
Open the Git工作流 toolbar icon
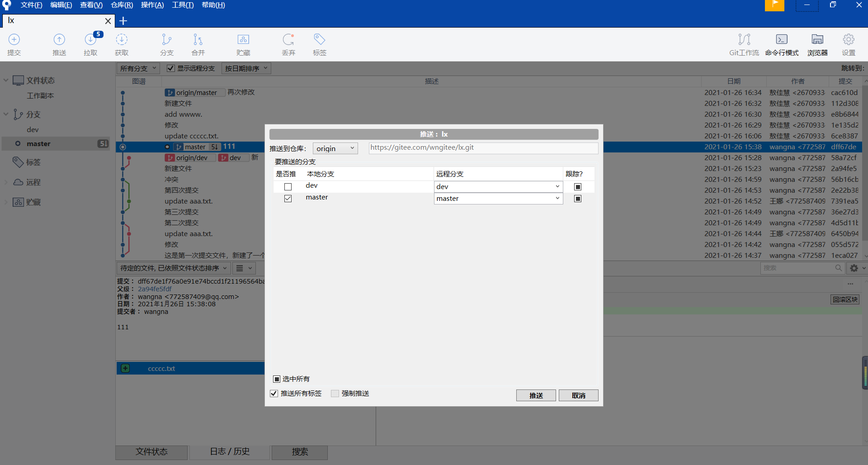(x=744, y=39)
